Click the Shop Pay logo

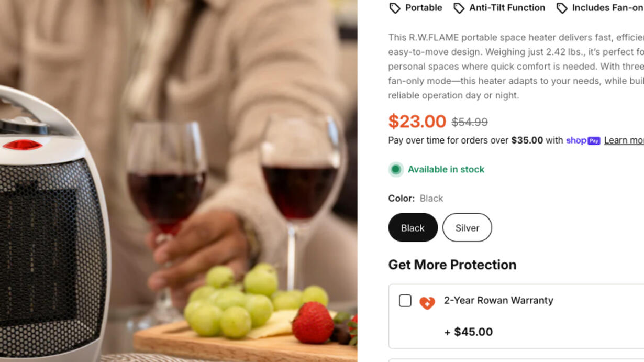[x=583, y=140]
